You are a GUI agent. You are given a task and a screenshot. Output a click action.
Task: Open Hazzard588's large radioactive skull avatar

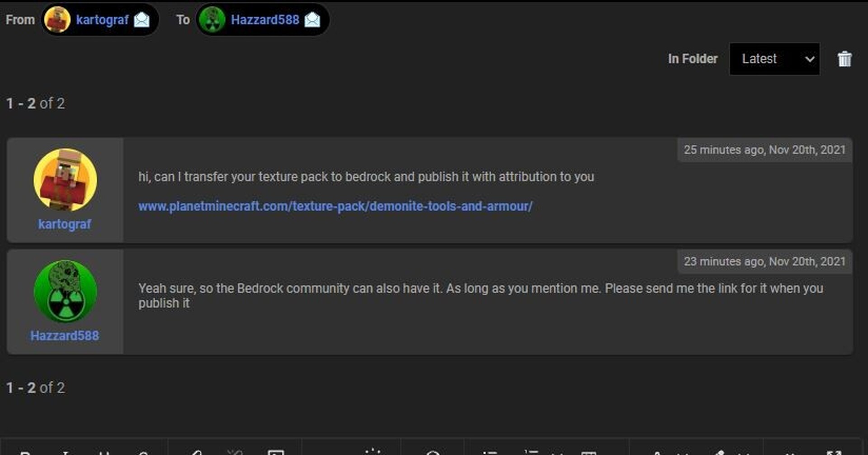[65, 292]
